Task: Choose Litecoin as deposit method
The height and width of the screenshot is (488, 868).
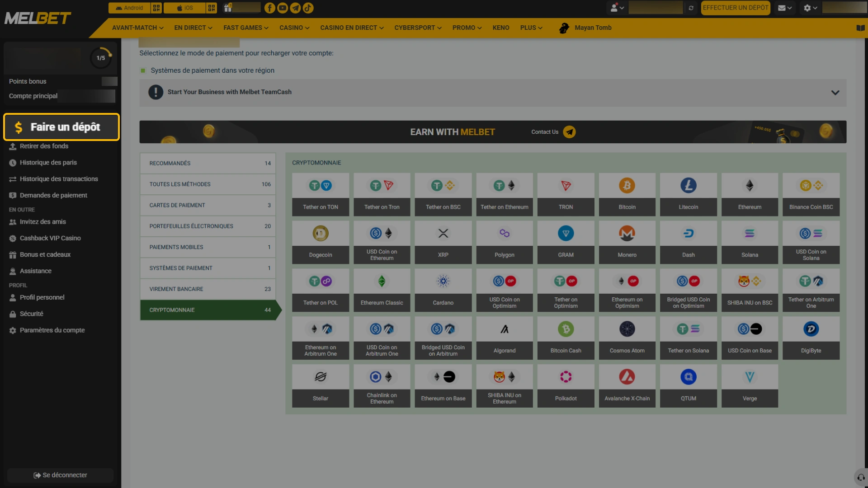Action: coord(688,194)
